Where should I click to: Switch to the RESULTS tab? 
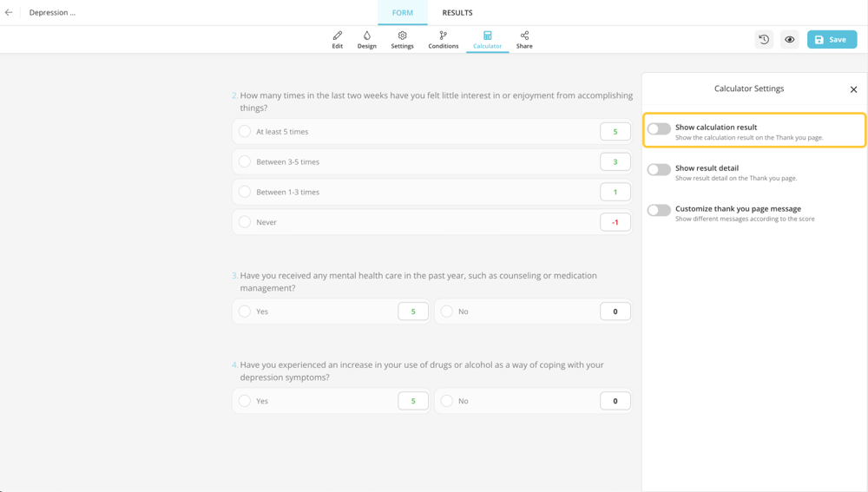[457, 13]
